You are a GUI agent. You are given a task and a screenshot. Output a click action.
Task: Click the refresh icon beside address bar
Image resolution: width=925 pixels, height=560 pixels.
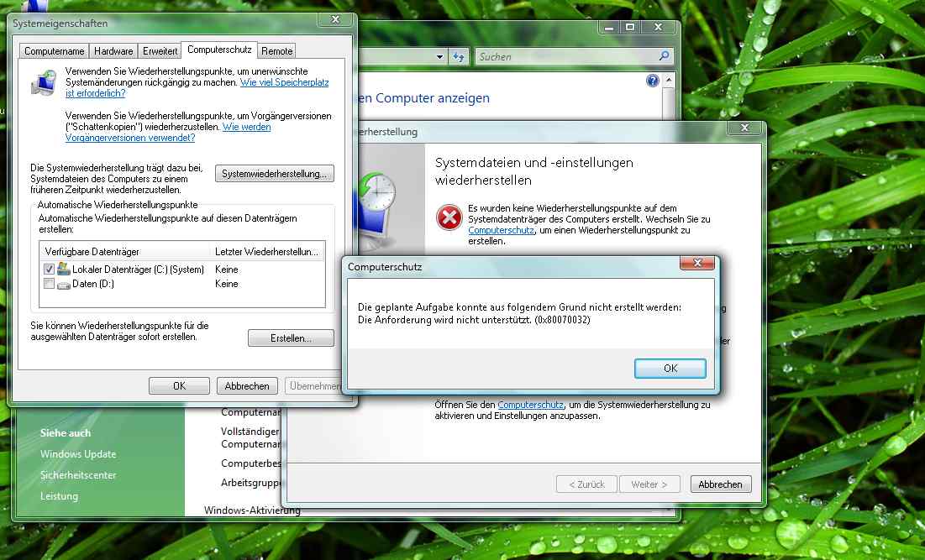[x=459, y=57]
